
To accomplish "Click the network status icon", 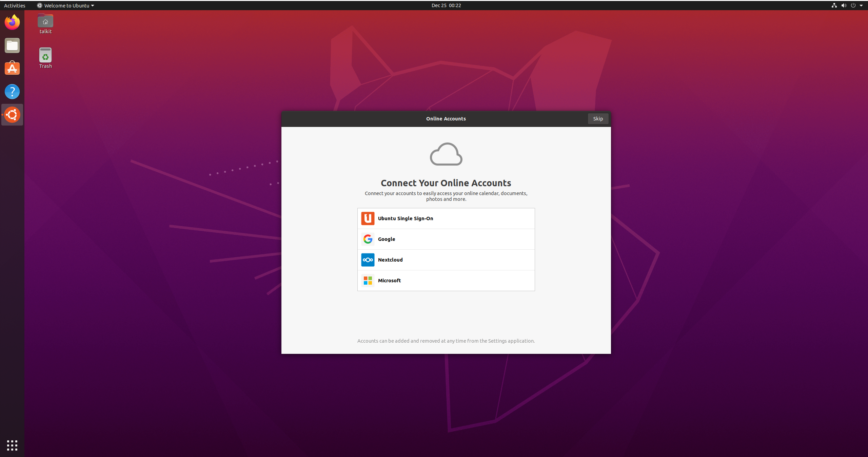I will click(x=834, y=5).
